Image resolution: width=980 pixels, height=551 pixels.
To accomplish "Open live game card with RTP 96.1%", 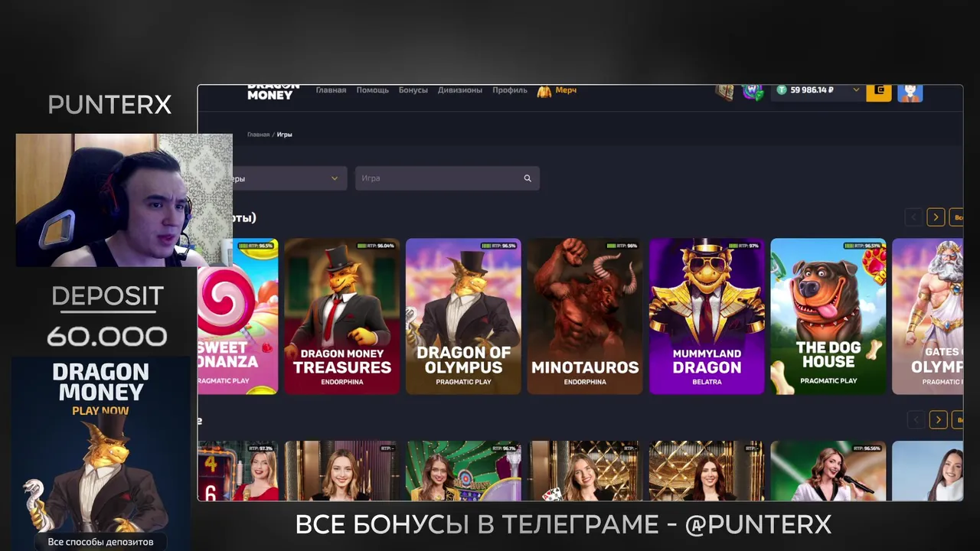I will click(x=463, y=471).
